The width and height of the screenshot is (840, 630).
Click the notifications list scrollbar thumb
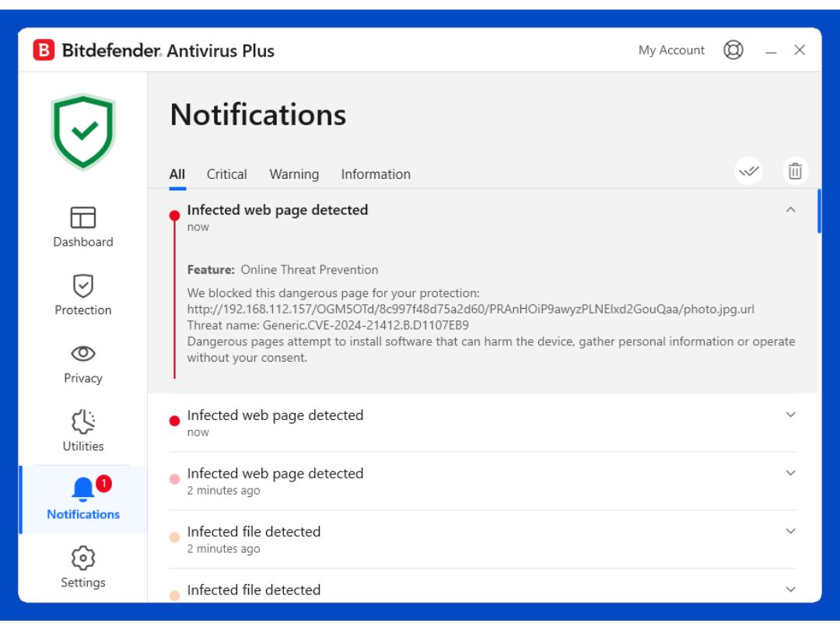pos(819,211)
